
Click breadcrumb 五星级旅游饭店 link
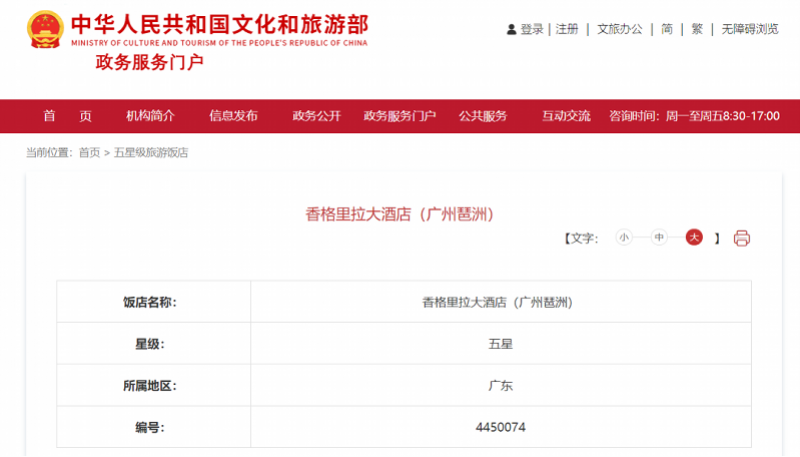coord(151,153)
